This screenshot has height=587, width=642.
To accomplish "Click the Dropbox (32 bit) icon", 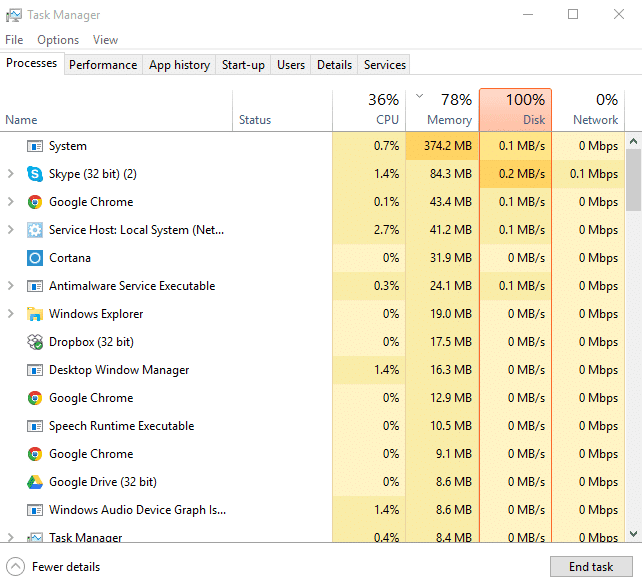I will [x=35, y=342].
